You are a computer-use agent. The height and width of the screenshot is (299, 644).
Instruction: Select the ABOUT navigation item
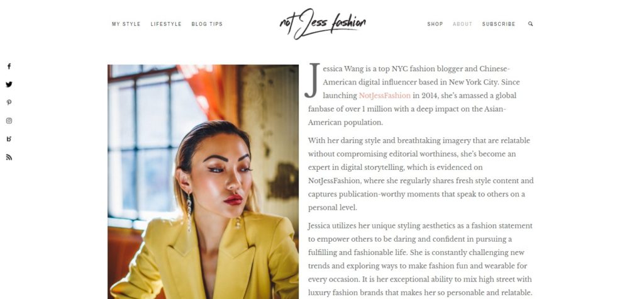pos(462,25)
